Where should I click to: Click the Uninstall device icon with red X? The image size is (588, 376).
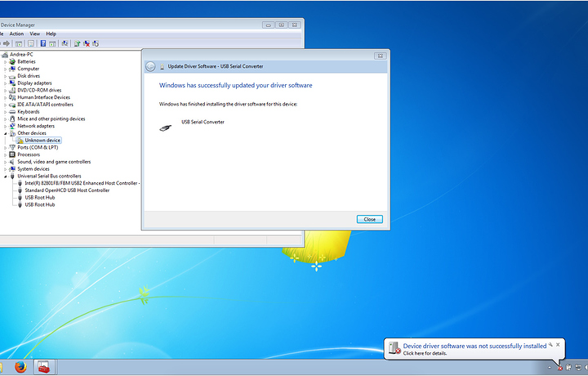tap(87, 44)
